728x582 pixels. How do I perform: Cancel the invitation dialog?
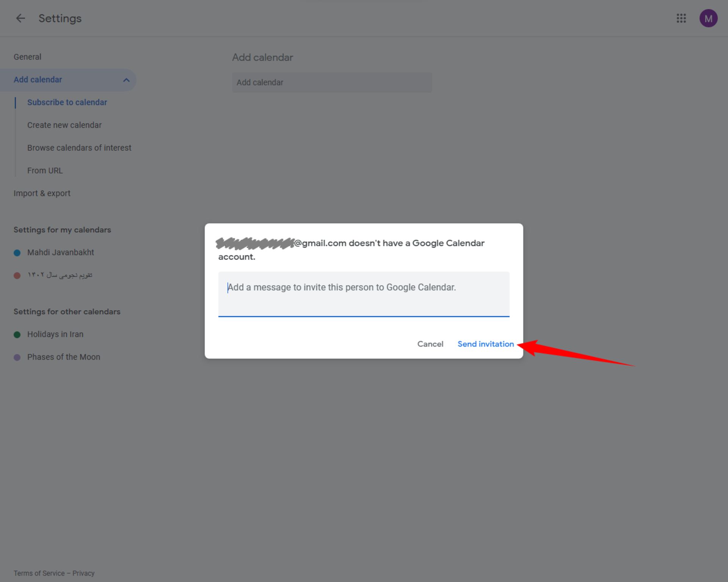click(430, 344)
